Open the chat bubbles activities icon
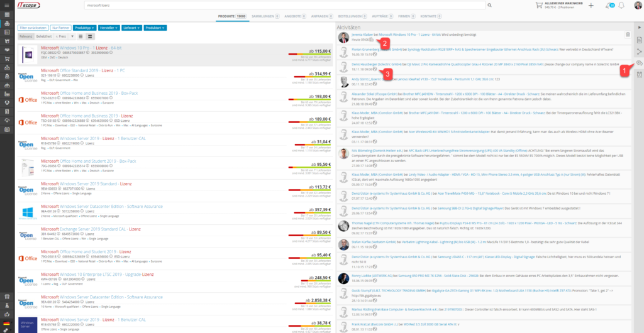Screen dimensions: 644x333 pyautogui.click(x=639, y=63)
